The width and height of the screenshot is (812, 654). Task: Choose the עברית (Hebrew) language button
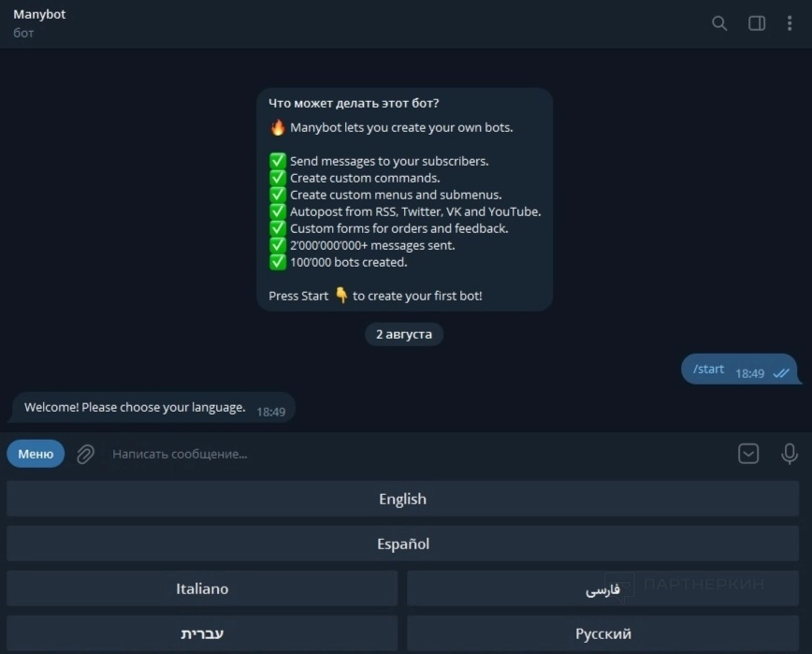click(x=202, y=633)
